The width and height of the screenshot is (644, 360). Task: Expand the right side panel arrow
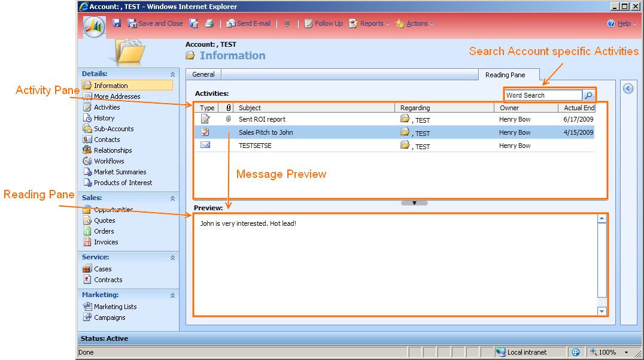628,89
